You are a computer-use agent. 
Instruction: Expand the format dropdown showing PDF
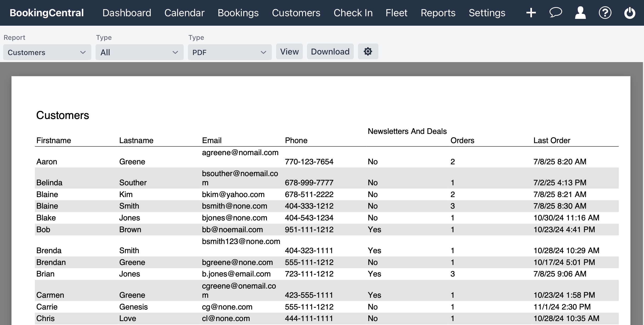230,52
